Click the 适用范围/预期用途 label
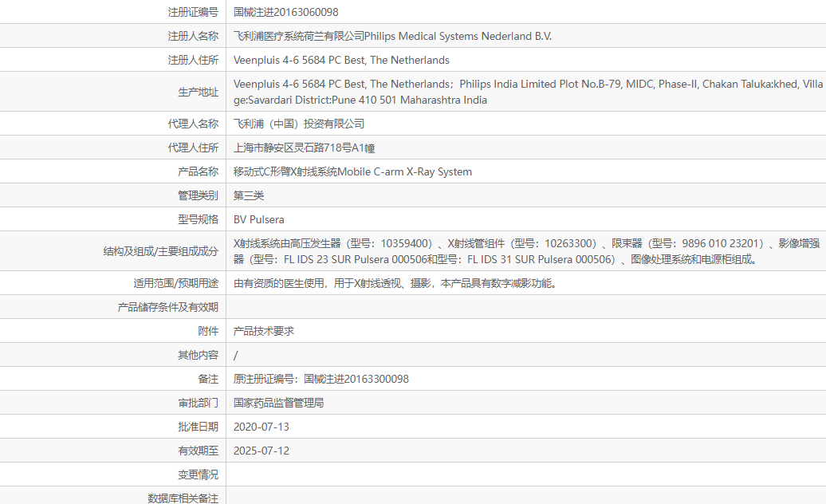Image resolution: width=826 pixels, height=504 pixels. (176, 283)
